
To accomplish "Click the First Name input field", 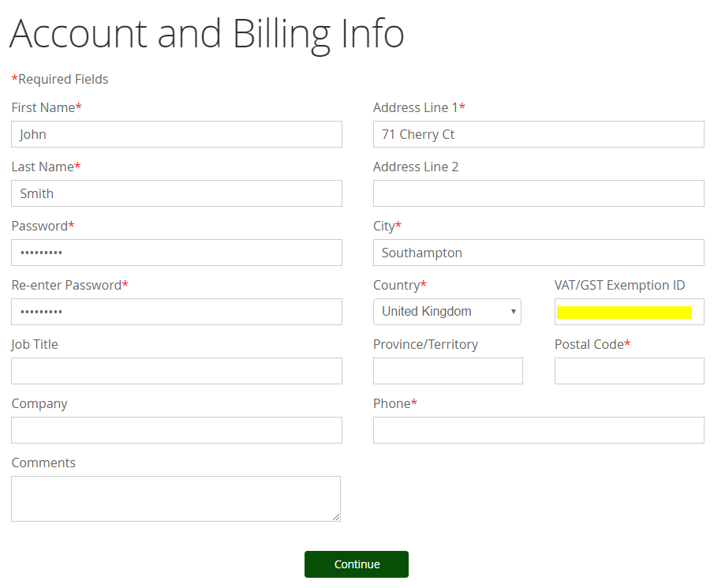I will coord(176,134).
